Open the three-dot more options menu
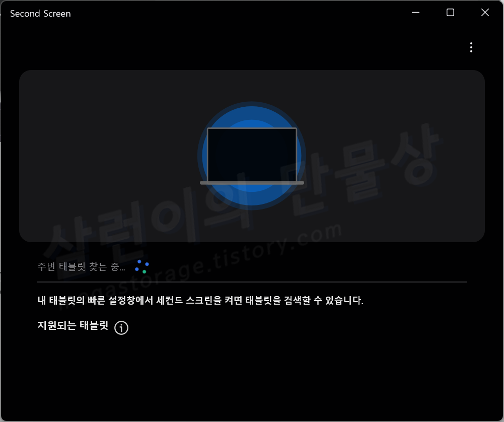This screenshot has width=504, height=422. tap(471, 47)
